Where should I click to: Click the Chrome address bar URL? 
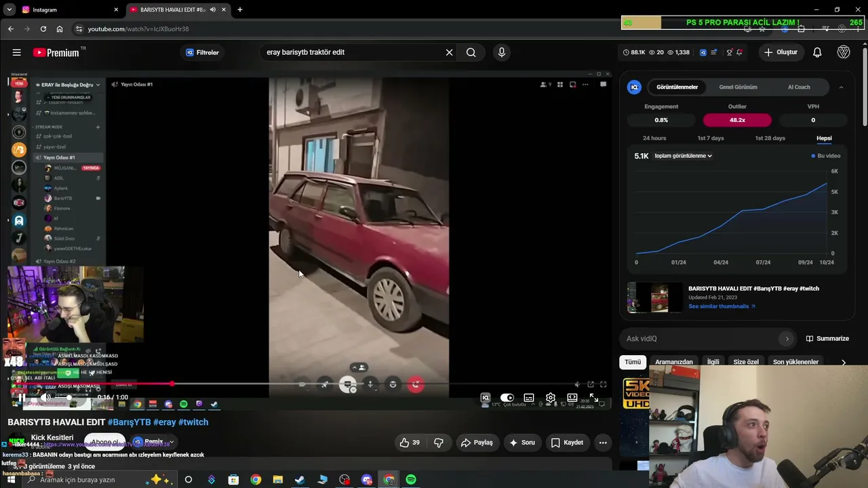point(138,29)
